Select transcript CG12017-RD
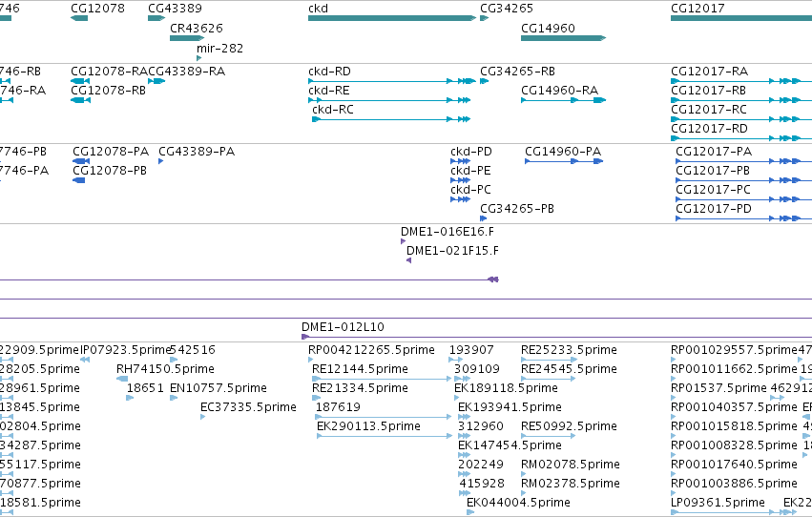 [x=741, y=138]
